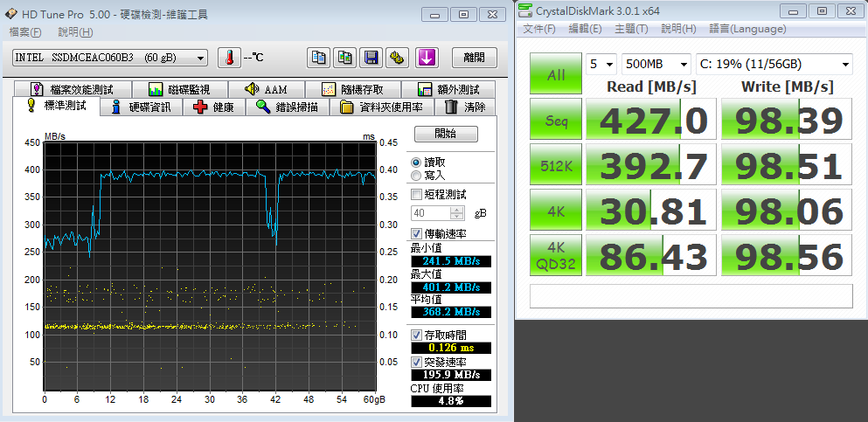Screen dimensions: 868x422
Task: Click the copy screenshot to clipboard icon
Action: [345, 58]
